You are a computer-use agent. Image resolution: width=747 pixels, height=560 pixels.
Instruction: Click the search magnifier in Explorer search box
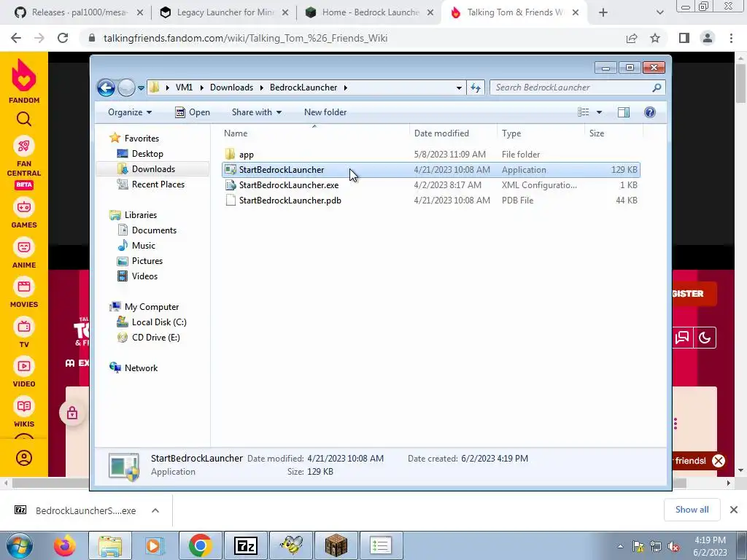(x=657, y=87)
